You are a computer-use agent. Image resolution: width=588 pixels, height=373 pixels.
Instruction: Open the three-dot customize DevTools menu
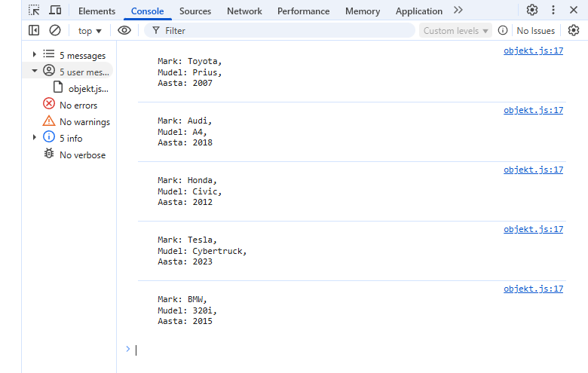click(x=553, y=11)
